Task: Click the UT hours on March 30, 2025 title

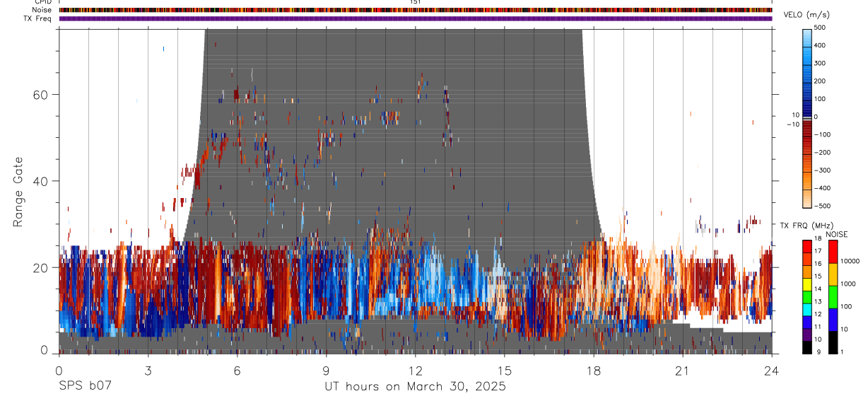Action: [x=415, y=387]
